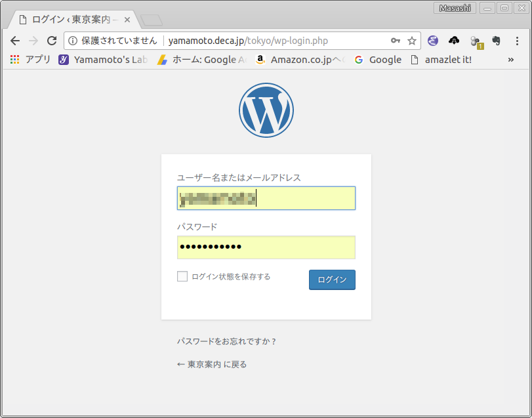Close the ログイン tab with its X

coord(127,20)
